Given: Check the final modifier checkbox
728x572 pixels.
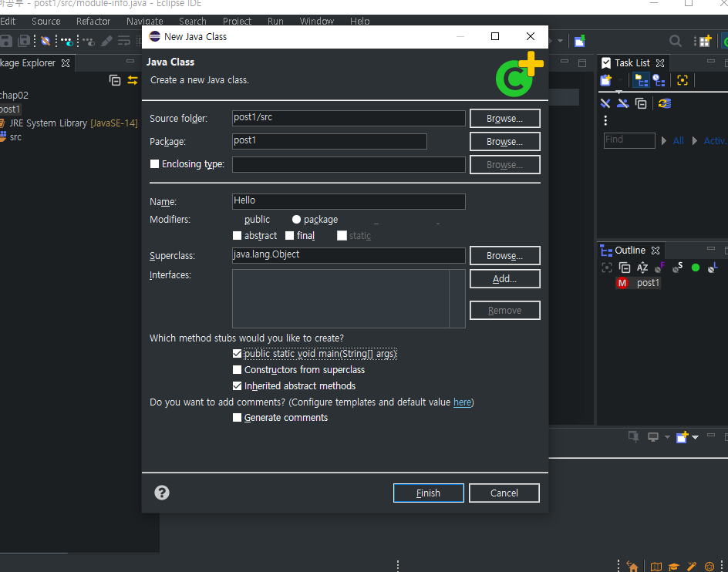Looking at the screenshot, I should pyautogui.click(x=289, y=235).
